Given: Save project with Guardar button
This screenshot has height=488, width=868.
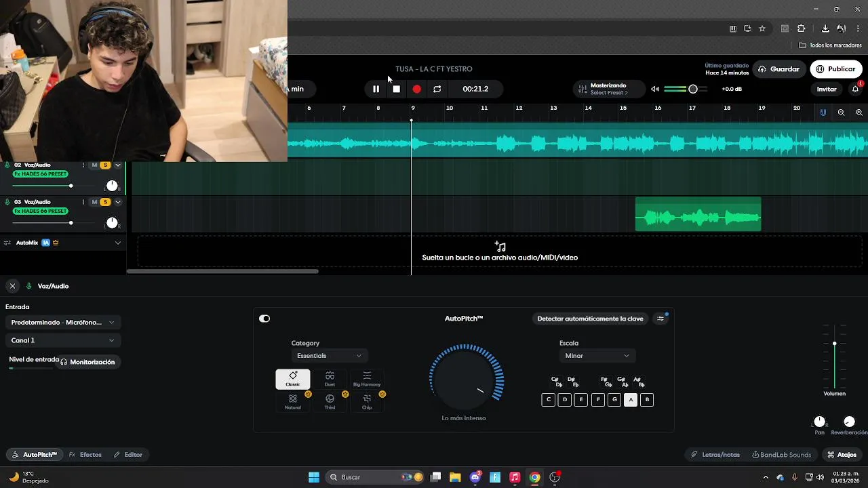Looking at the screenshot, I should tap(778, 69).
